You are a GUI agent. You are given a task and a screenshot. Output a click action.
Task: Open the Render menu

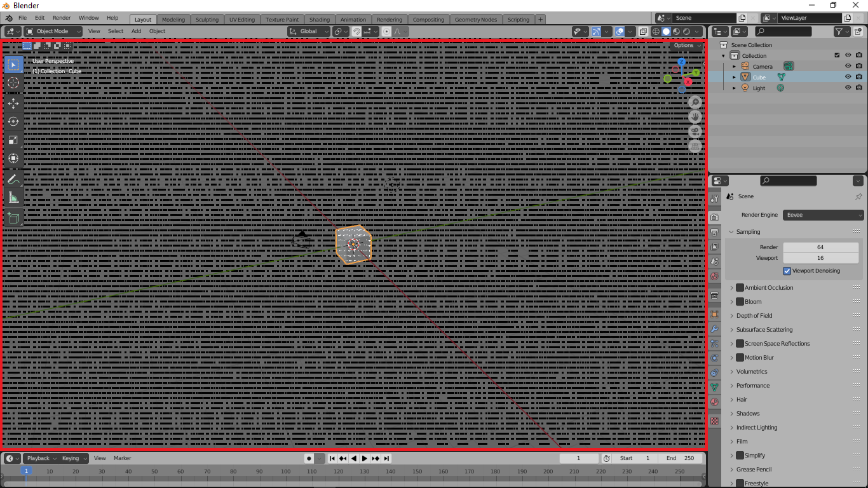coord(62,18)
